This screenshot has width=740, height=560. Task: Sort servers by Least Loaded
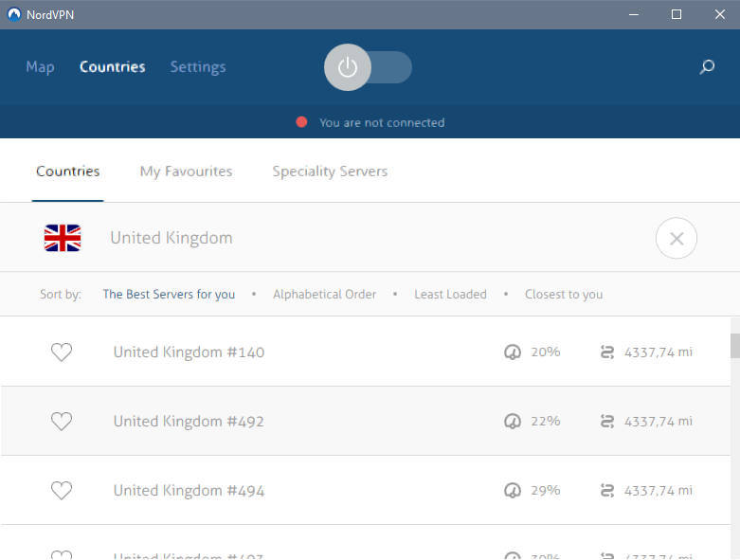(450, 295)
